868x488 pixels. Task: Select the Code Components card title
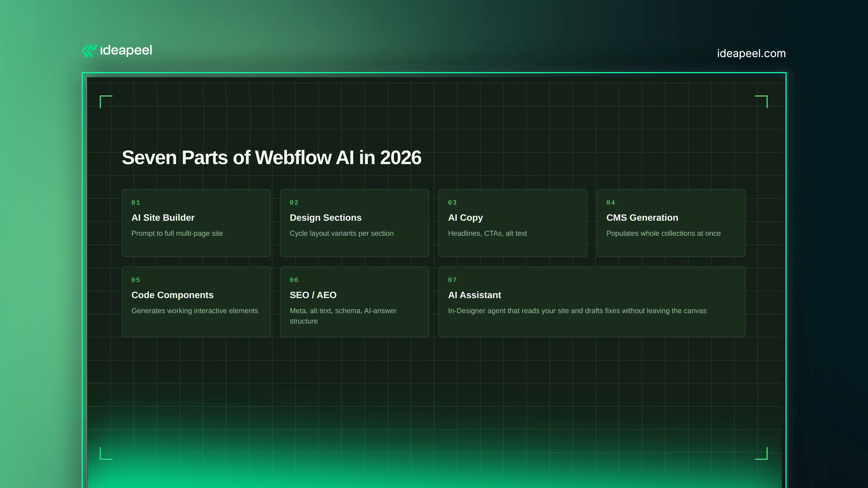172,295
